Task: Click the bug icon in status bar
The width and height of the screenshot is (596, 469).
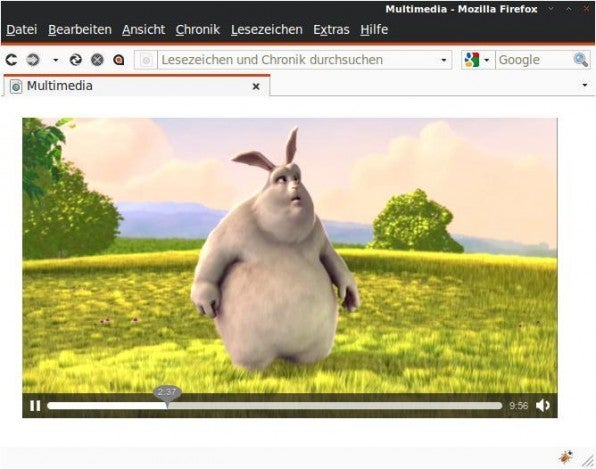Action: tap(566, 456)
